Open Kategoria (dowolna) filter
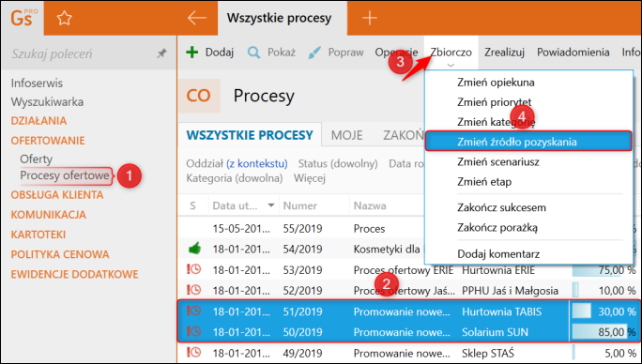This screenshot has width=642, height=364. click(x=235, y=178)
